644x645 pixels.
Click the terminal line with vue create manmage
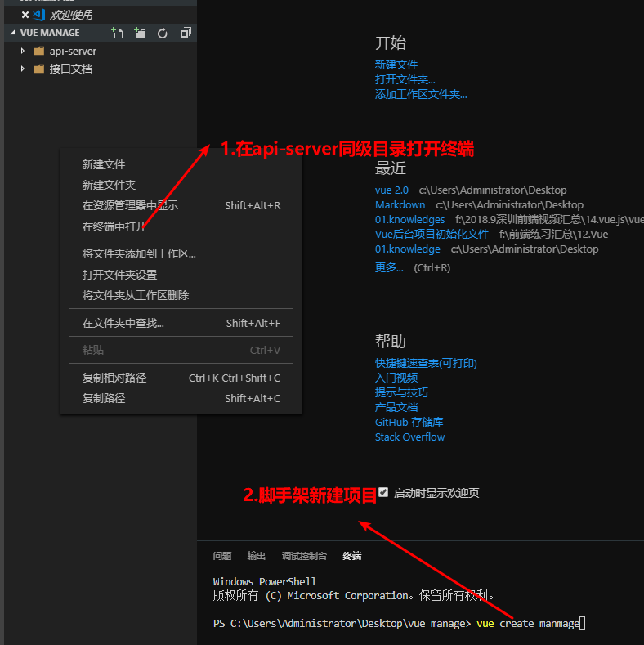pos(399,624)
